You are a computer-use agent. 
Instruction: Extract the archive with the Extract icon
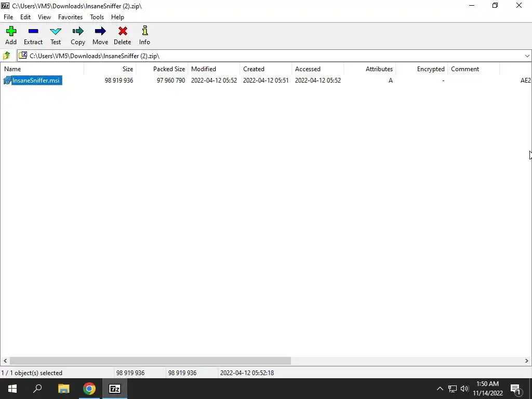[33, 31]
